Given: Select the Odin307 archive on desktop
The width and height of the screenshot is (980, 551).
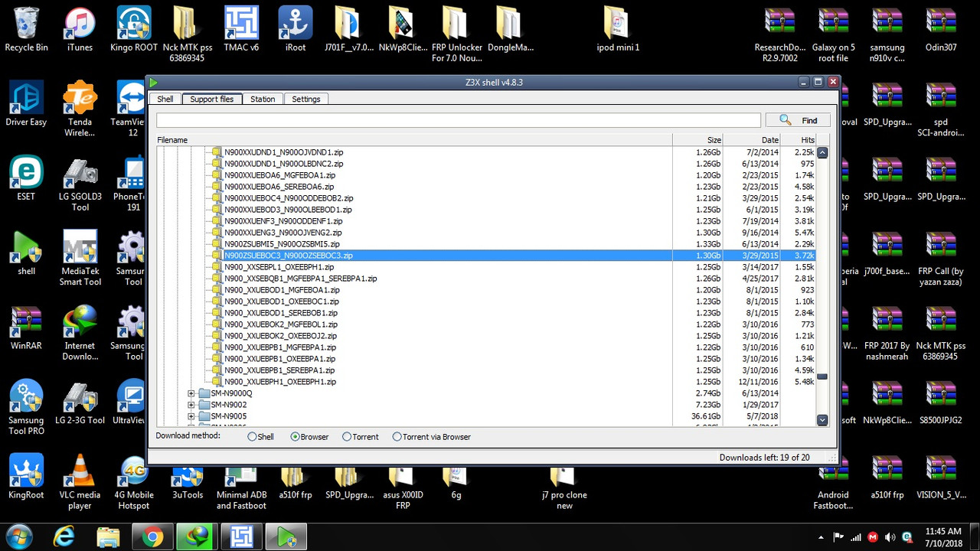Looking at the screenshot, I should pyautogui.click(x=941, y=30).
